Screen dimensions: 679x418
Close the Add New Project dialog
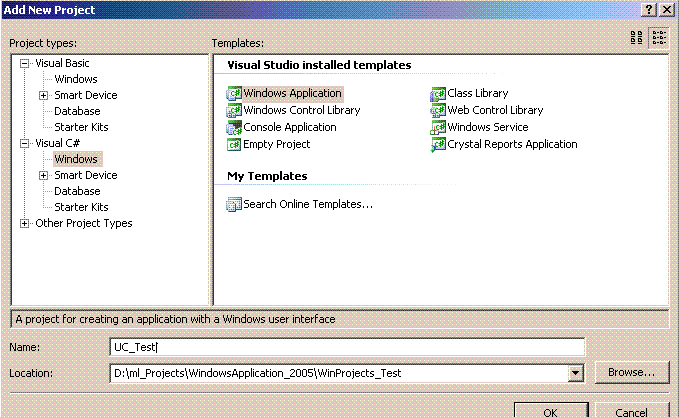667,10
